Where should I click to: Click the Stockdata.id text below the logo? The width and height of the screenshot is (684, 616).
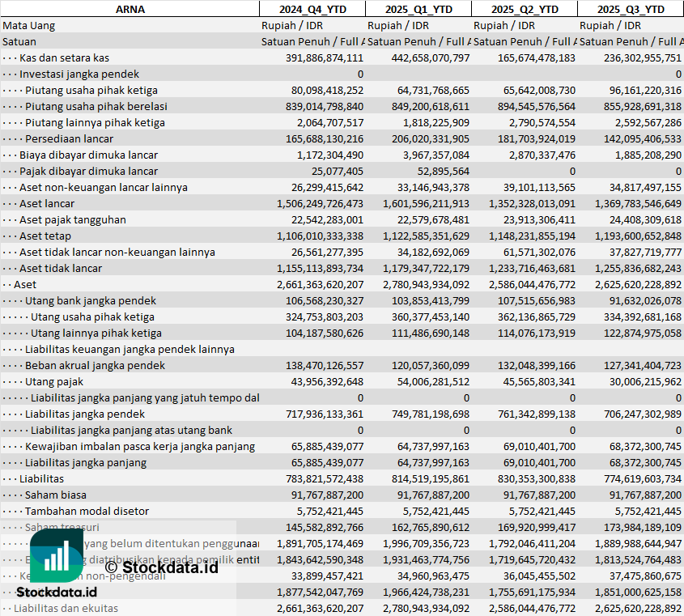pyautogui.click(x=54, y=597)
